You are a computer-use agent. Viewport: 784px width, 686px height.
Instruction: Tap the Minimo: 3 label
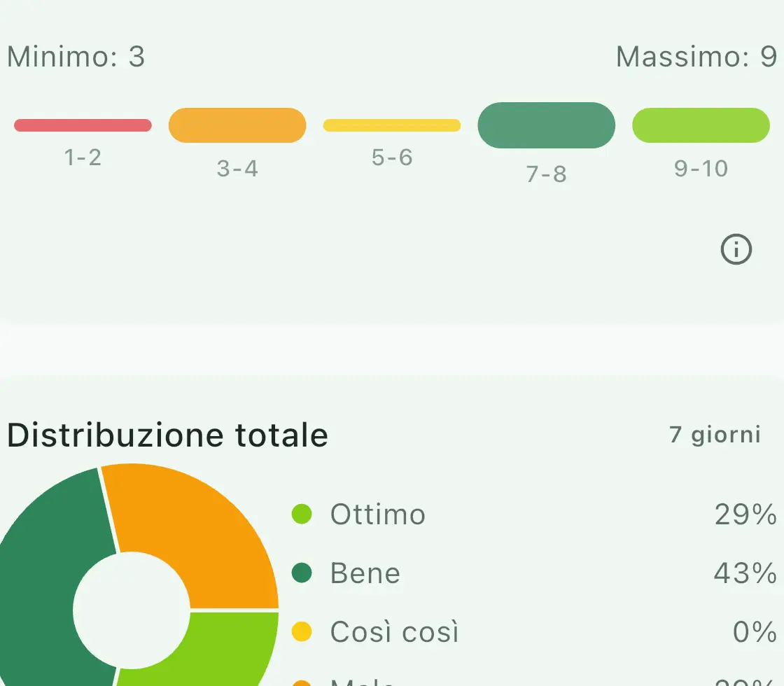76,57
